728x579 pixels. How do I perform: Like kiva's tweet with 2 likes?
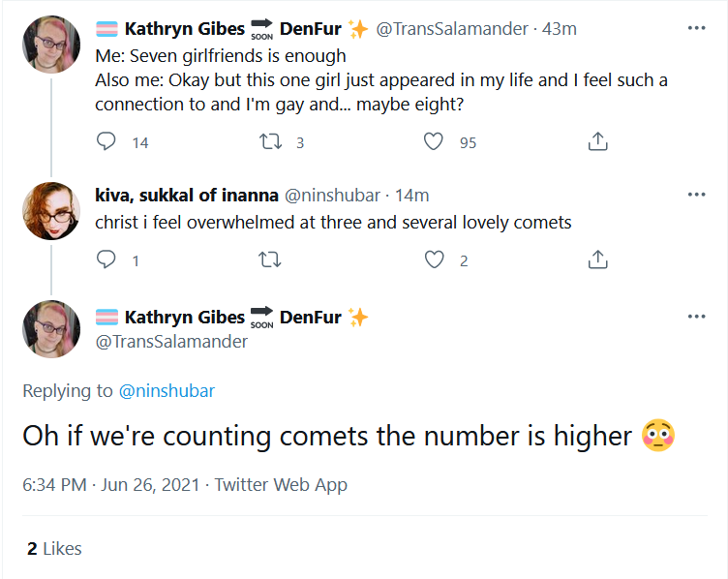(x=434, y=259)
